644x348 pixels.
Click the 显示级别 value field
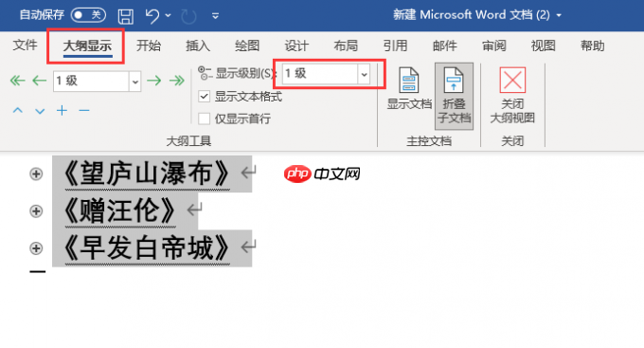[x=320, y=74]
